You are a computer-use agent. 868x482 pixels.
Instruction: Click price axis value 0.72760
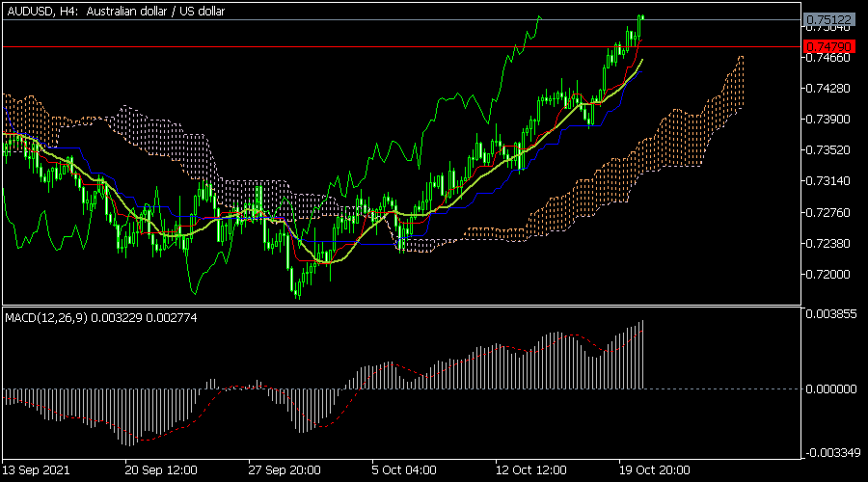click(x=827, y=212)
